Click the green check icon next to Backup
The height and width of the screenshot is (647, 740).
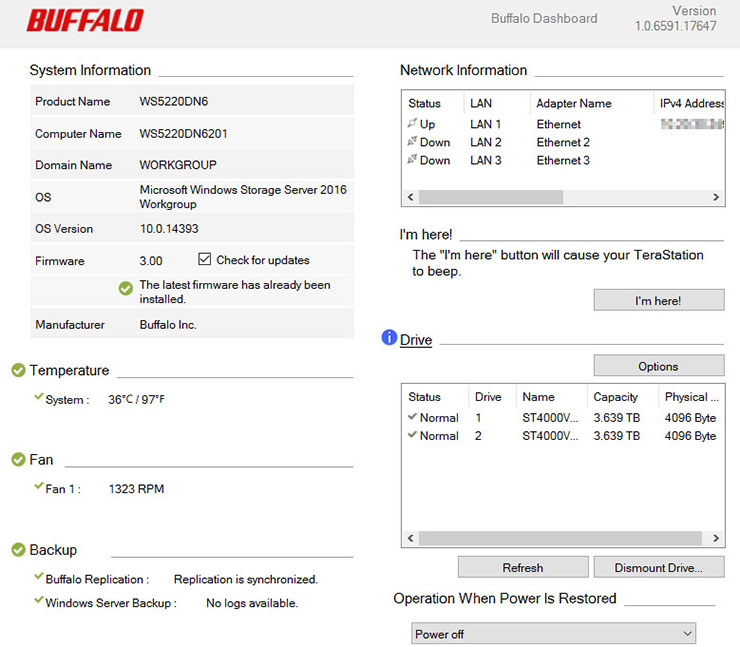point(18,550)
